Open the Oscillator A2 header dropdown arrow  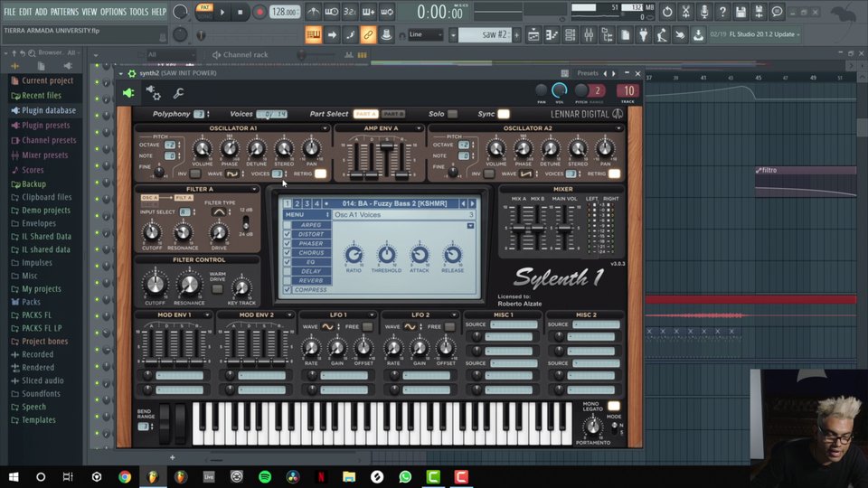(618, 128)
